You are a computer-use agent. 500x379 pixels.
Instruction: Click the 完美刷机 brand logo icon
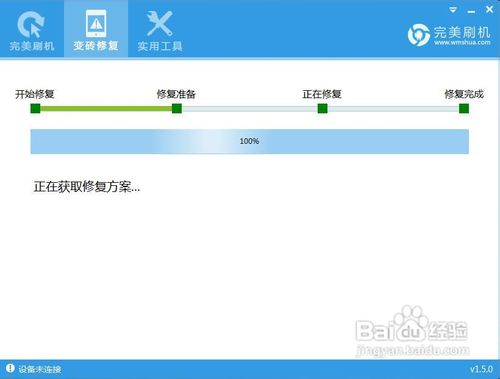[419, 35]
